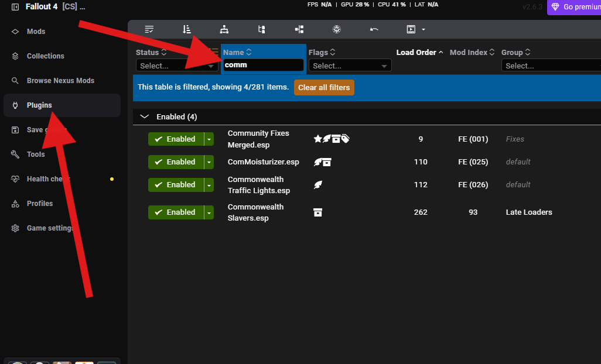Click the stacked layers icon beside Collections

point(15,56)
